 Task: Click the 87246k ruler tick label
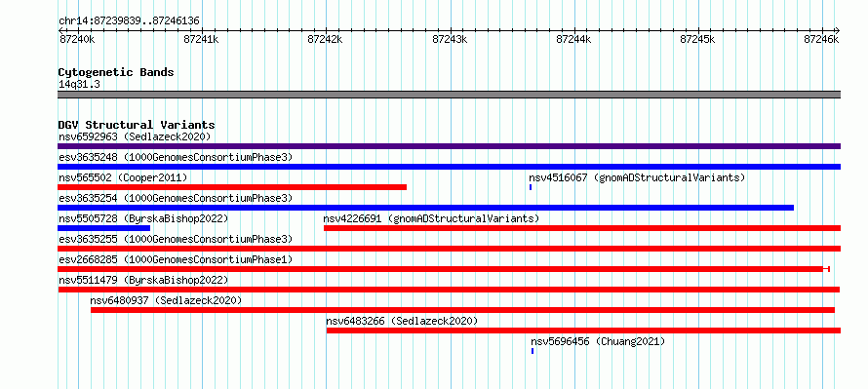(x=821, y=39)
